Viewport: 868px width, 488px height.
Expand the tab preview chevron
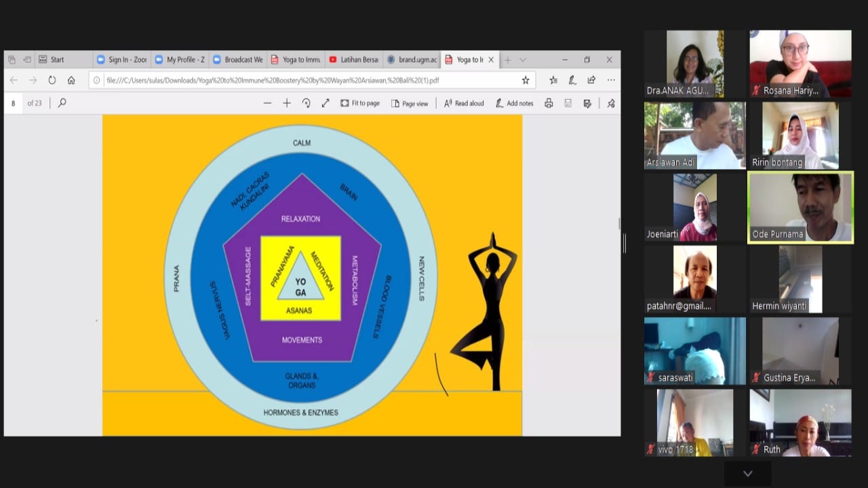pyautogui.click(x=523, y=60)
